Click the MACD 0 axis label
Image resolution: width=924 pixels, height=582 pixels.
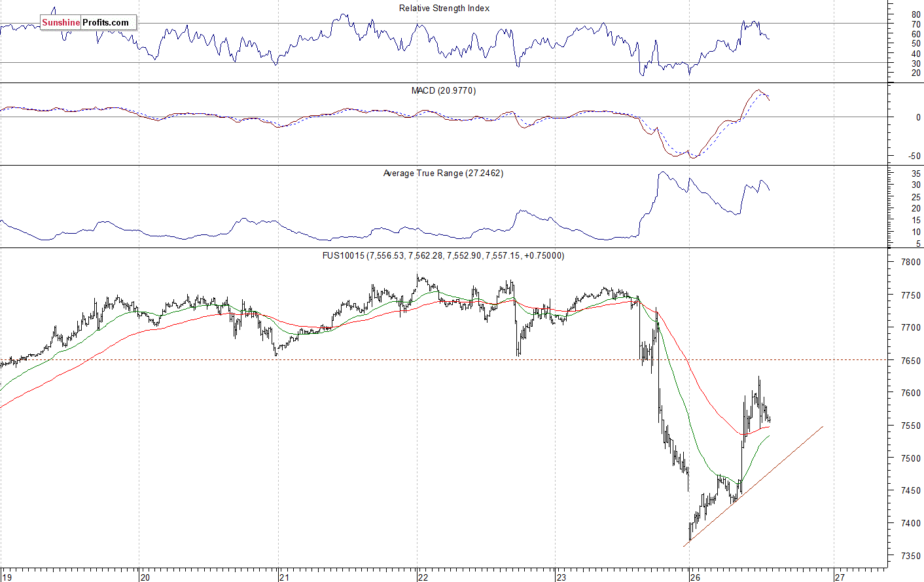(919, 118)
